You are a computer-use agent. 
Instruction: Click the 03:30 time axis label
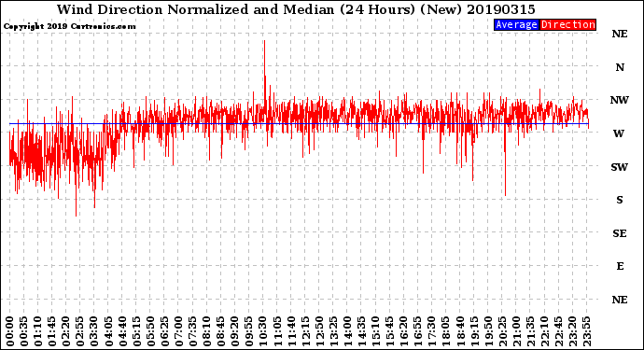pos(94,331)
